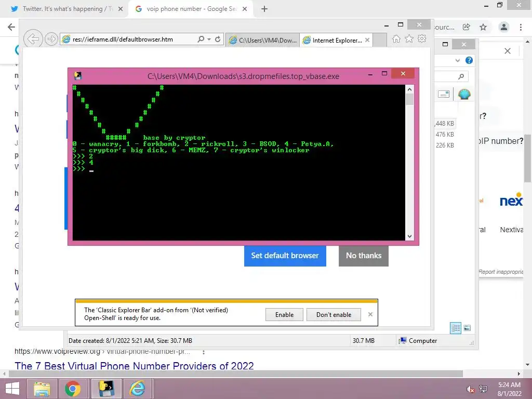Viewport: 532px width, 399px height.
Task: Open Chrome from the taskbar
Action: coord(73,389)
